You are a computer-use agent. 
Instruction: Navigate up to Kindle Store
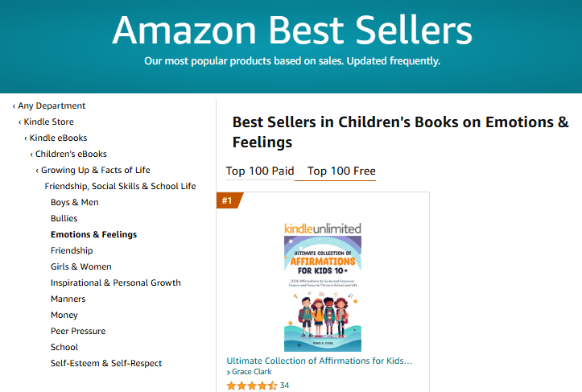pyautogui.click(x=48, y=122)
